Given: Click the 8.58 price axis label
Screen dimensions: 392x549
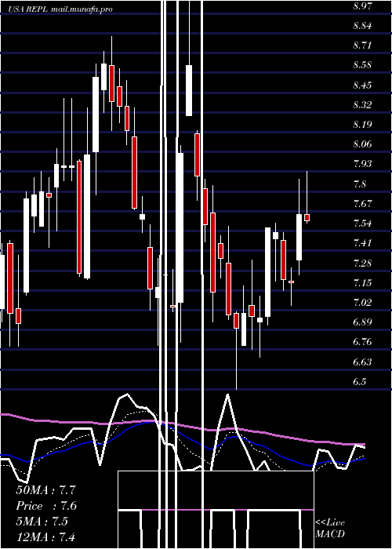Looking at the screenshot, I should click(362, 65).
